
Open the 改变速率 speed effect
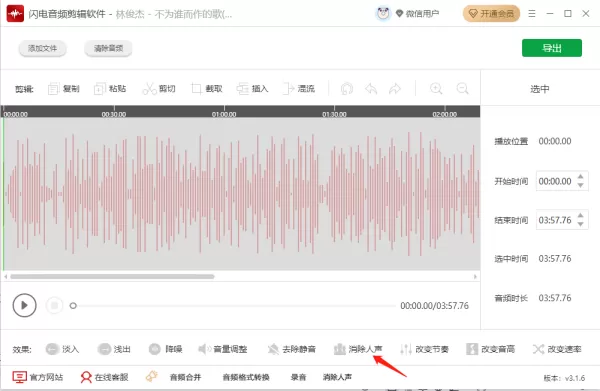coord(557,349)
